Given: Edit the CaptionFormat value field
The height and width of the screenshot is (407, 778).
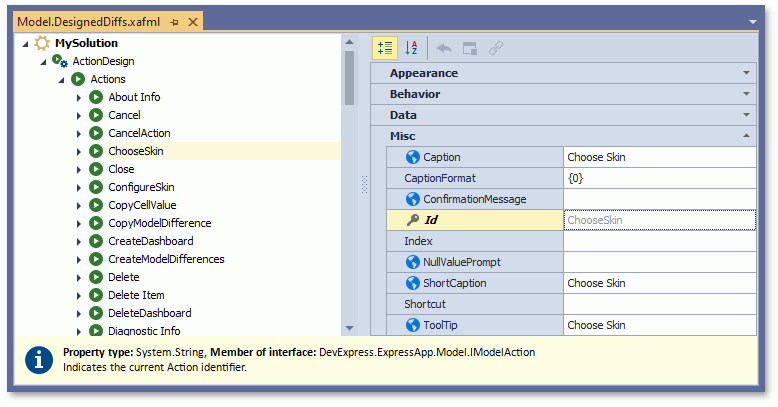Looking at the screenshot, I should (659, 178).
